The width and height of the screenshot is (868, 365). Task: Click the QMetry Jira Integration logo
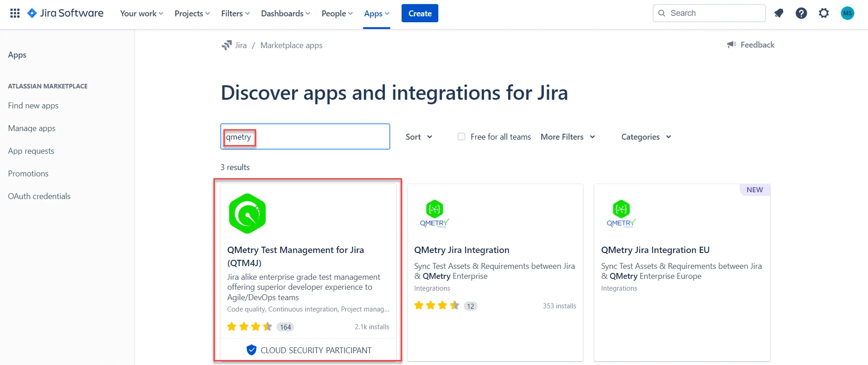[x=434, y=214]
